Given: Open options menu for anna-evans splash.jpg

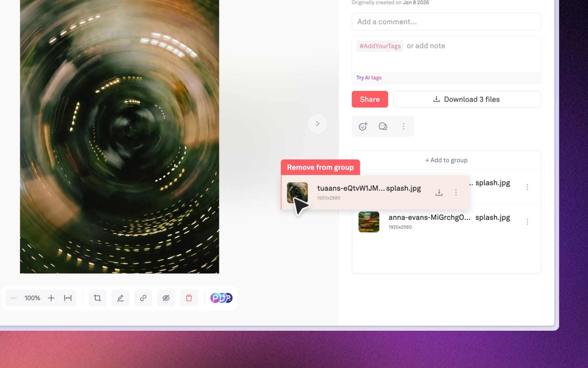Looking at the screenshot, I should pos(527,222).
